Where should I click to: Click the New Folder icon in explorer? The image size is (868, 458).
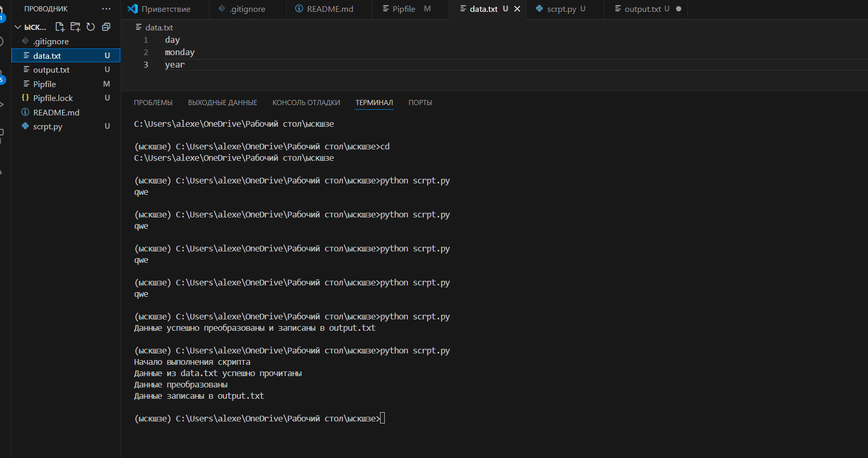coord(75,27)
